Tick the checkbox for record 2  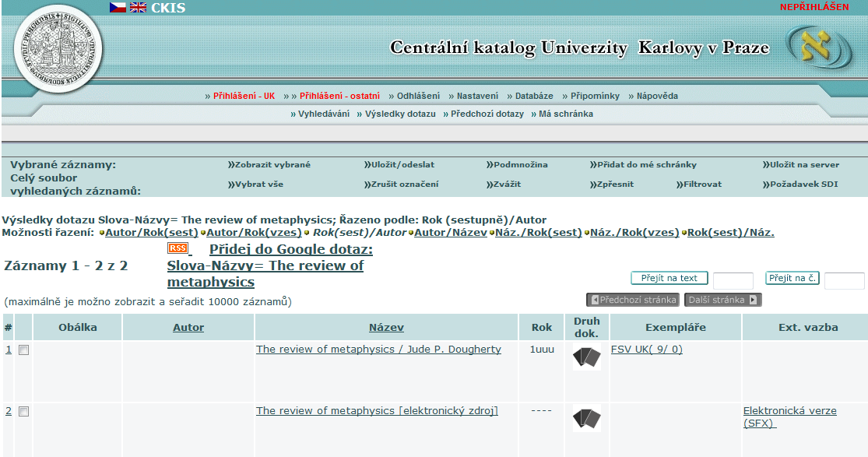[24, 412]
